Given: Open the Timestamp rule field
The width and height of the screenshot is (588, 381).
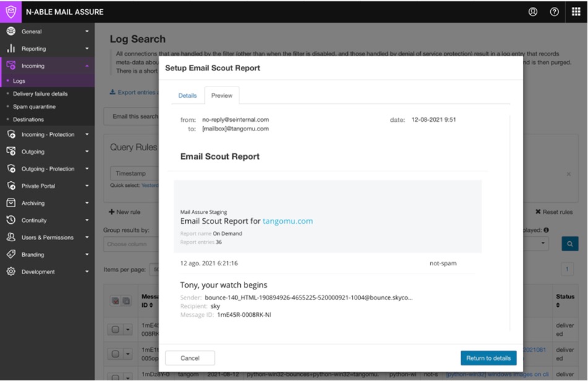Looking at the screenshot, I should tap(134, 173).
